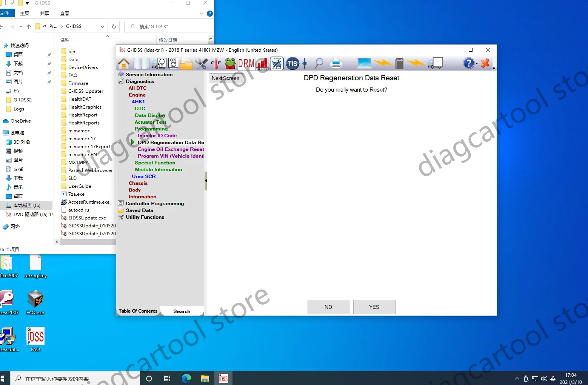Click the taskbar search box
This screenshot has width=588, height=385.
(x=75, y=378)
